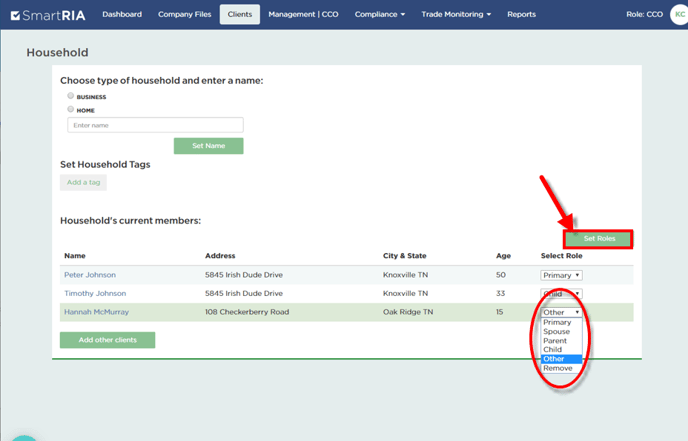688x441 pixels.
Task: Choose Child in the role list
Action: pos(561,350)
